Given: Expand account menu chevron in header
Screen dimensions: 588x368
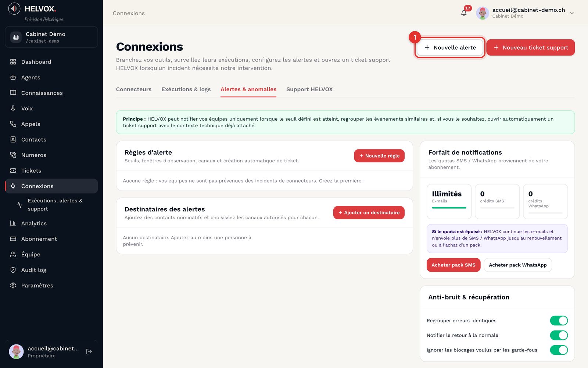Looking at the screenshot, I should tap(571, 13).
